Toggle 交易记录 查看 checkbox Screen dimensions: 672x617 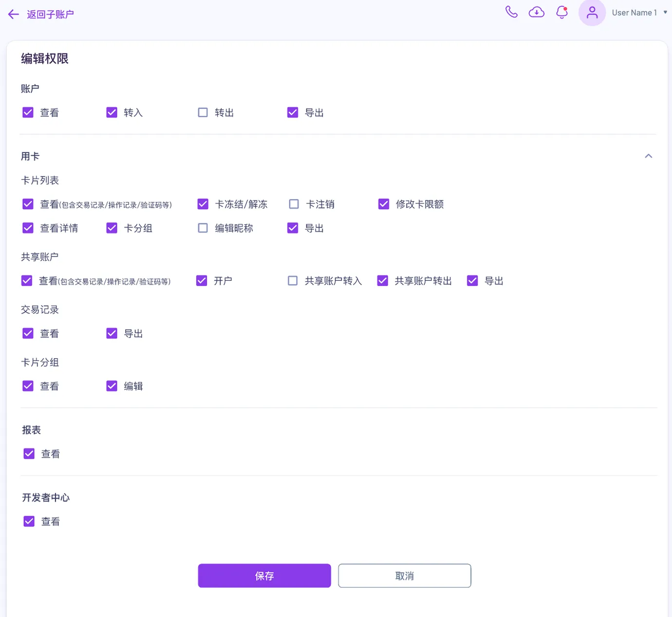(x=28, y=333)
